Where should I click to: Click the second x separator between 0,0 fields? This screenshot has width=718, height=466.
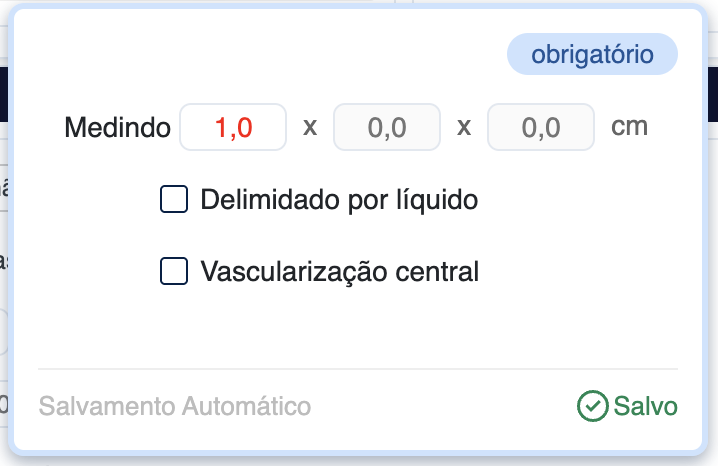pos(464,128)
